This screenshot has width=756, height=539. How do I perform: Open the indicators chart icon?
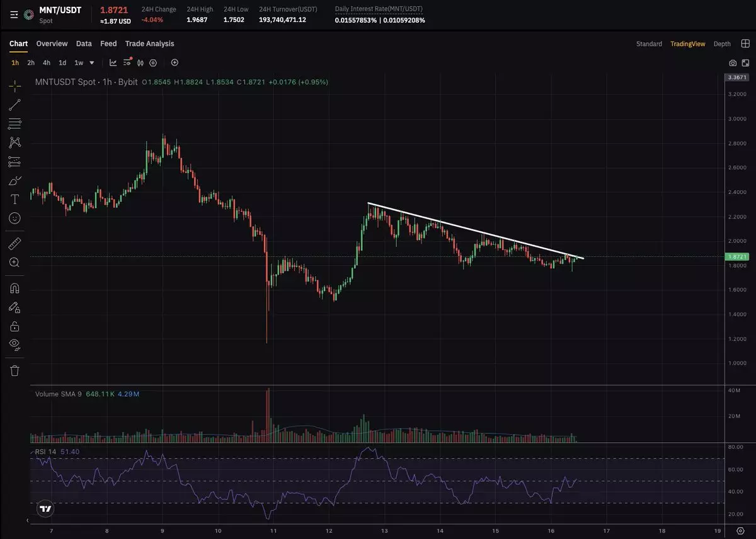click(x=113, y=63)
